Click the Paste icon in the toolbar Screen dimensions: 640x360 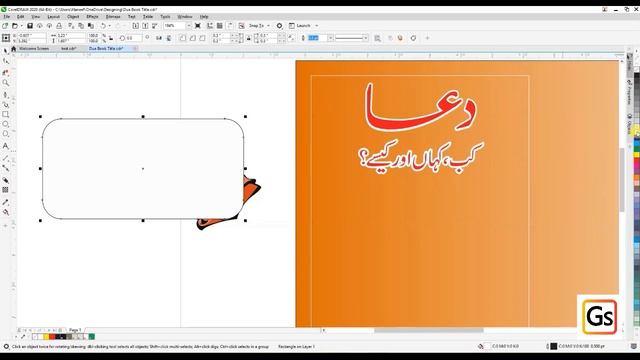click(91, 26)
